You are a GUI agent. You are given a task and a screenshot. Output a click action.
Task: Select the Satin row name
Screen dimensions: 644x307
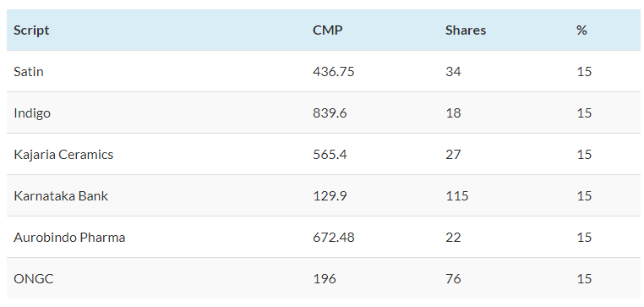[x=29, y=72]
